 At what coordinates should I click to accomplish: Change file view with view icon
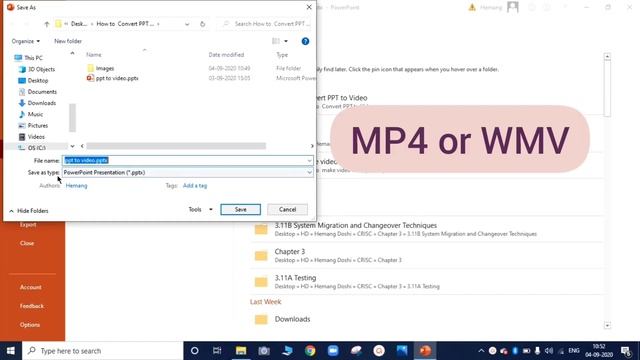click(276, 41)
